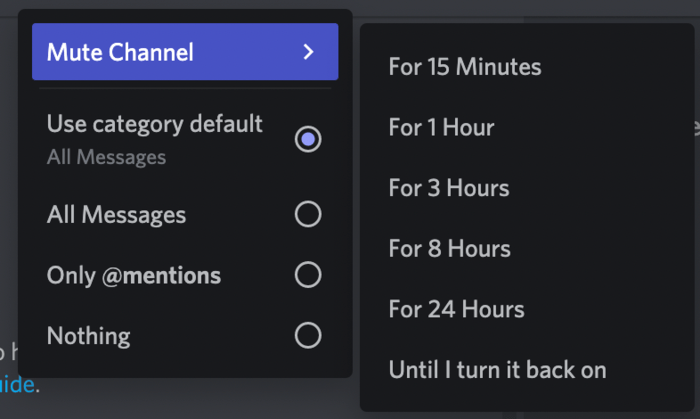Image resolution: width=700 pixels, height=419 pixels.
Task: Click the chevron arrow beside Mute Channel
Action: coord(308,52)
